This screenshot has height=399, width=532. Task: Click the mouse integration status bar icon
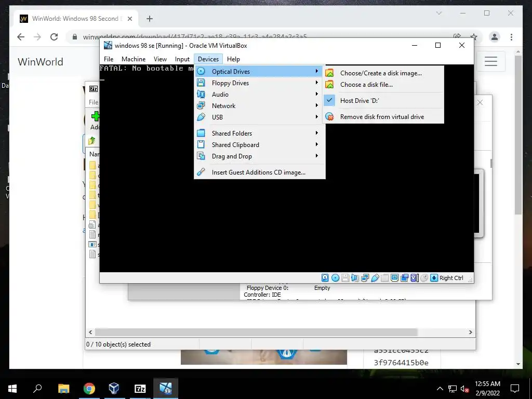tap(424, 278)
